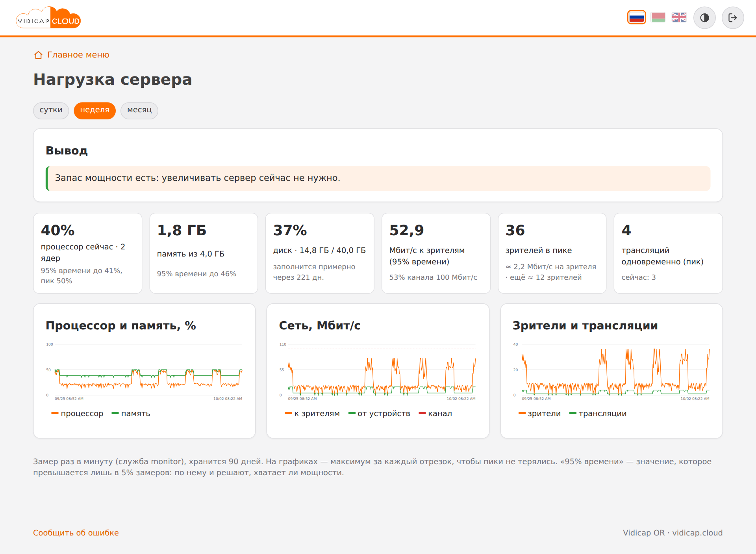Image resolution: width=756 pixels, height=554 pixels.
Task: Toggle the от устройств legend series
Action: tap(379, 413)
